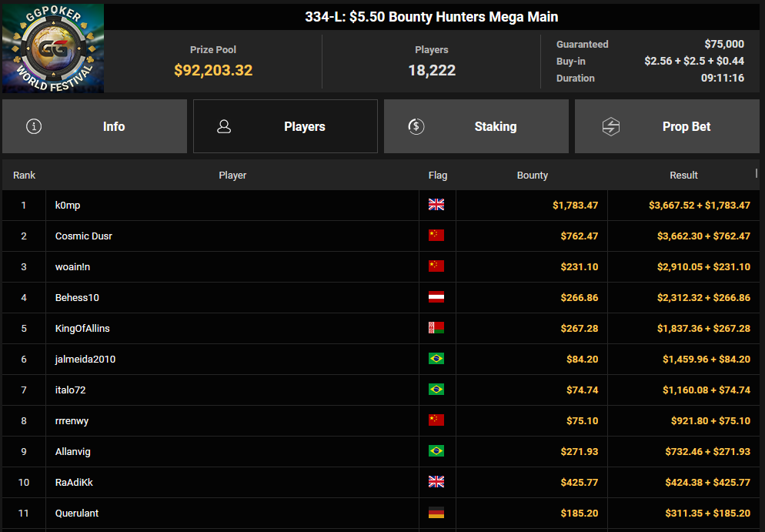Click rrrenwy's China flag icon
This screenshot has height=532, width=765.
tap(436, 420)
